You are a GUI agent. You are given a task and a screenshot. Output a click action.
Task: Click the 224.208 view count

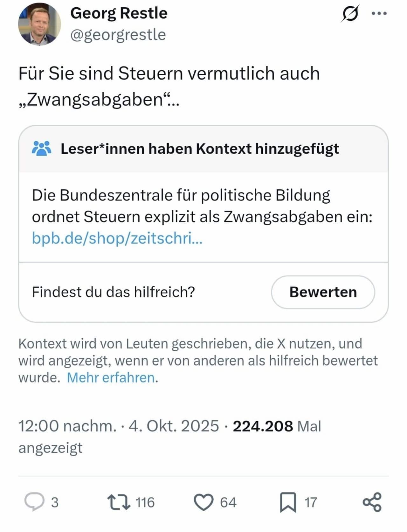click(263, 426)
